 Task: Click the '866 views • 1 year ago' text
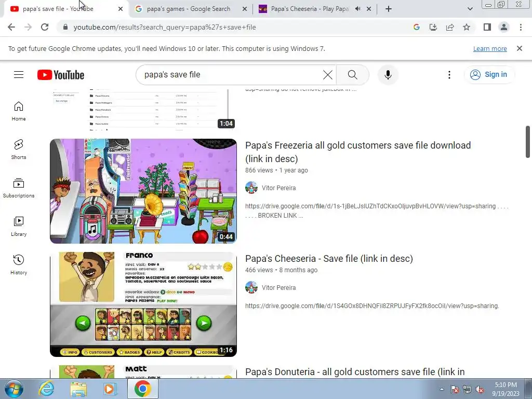click(276, 170)
